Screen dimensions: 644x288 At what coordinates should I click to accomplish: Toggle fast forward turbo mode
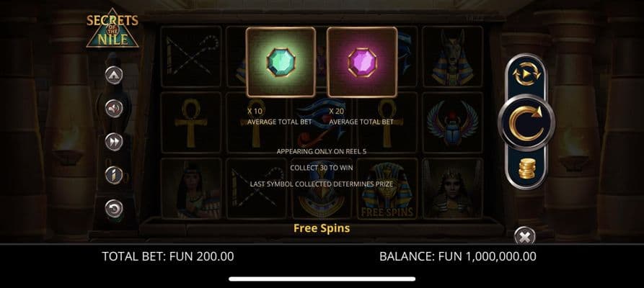coord(114,142)
